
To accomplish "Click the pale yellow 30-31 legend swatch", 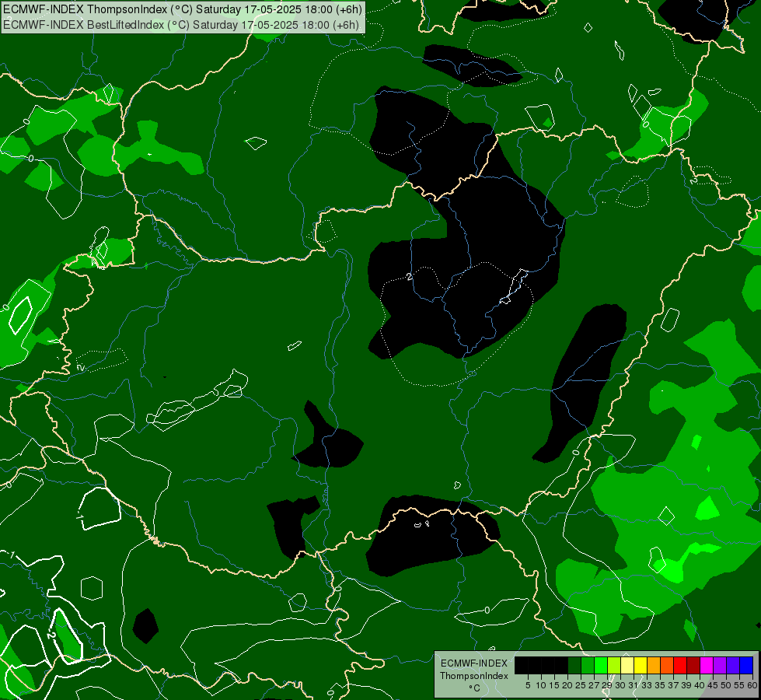I will click(627, 665).
